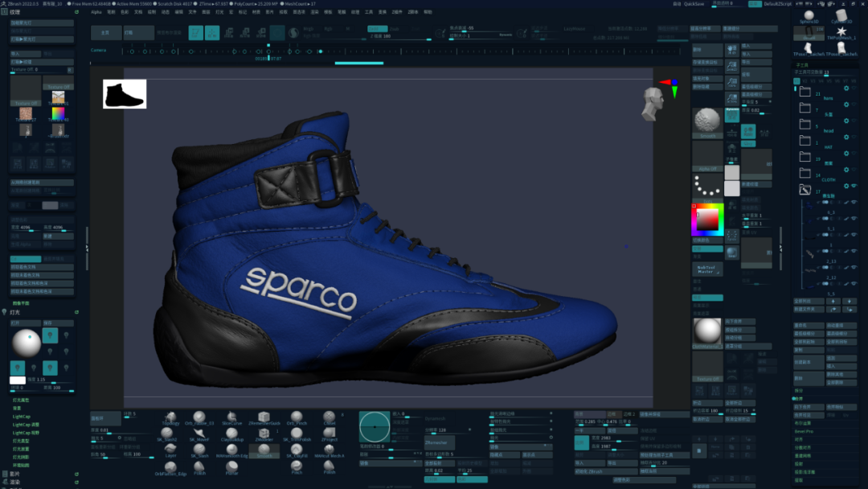Expand the CLOTH subtool folder
This screenshot has height=489, width=868.
tap(805, 174)
